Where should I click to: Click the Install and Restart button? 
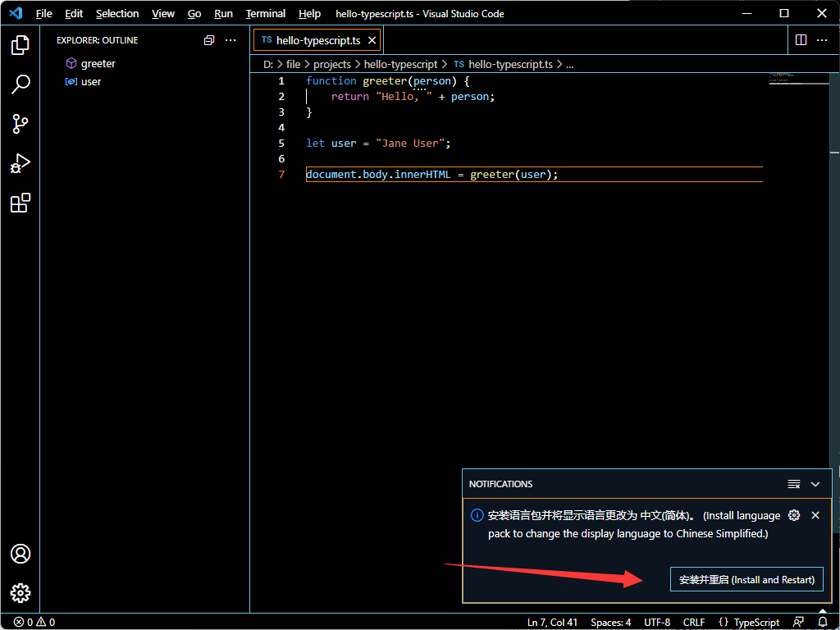[746, 579]
